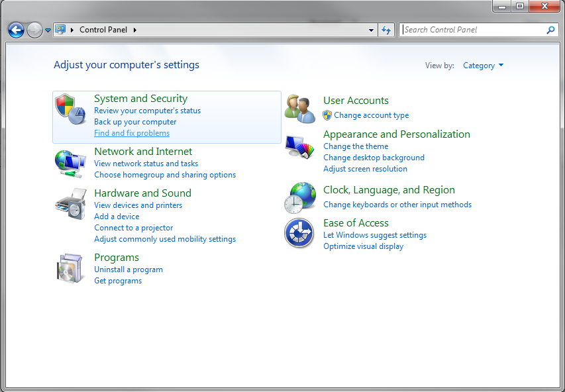
Task: Click Change keyboards or other input methods
Action: [397, 205]
